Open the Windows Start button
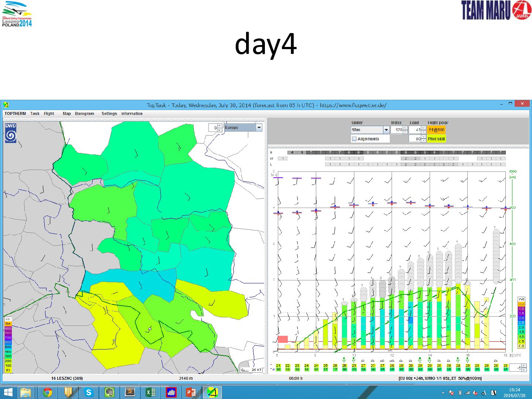 point(8,392)
